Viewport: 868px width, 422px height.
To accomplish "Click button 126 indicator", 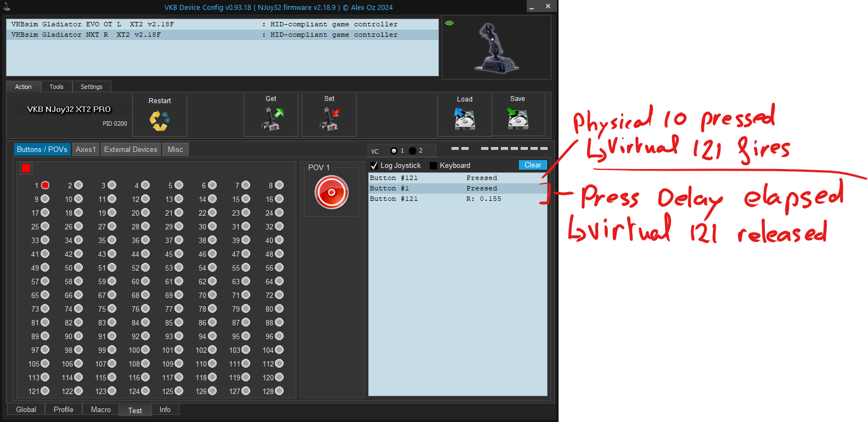I will (212, 391).
